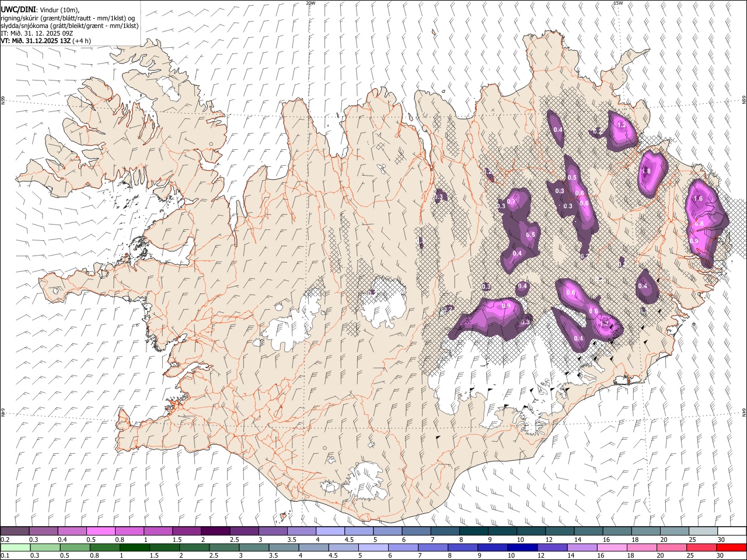This screenshot has width=747, height=560.
Task: Click the 1.8 snowfall value on the map
Action: [x=646, y=171]
